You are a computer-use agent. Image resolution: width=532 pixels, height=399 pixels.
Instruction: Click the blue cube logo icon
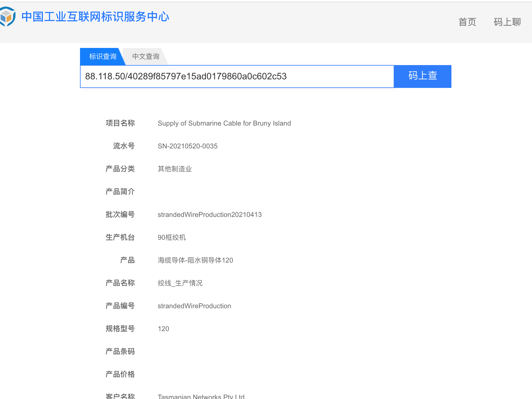[7, 17]
